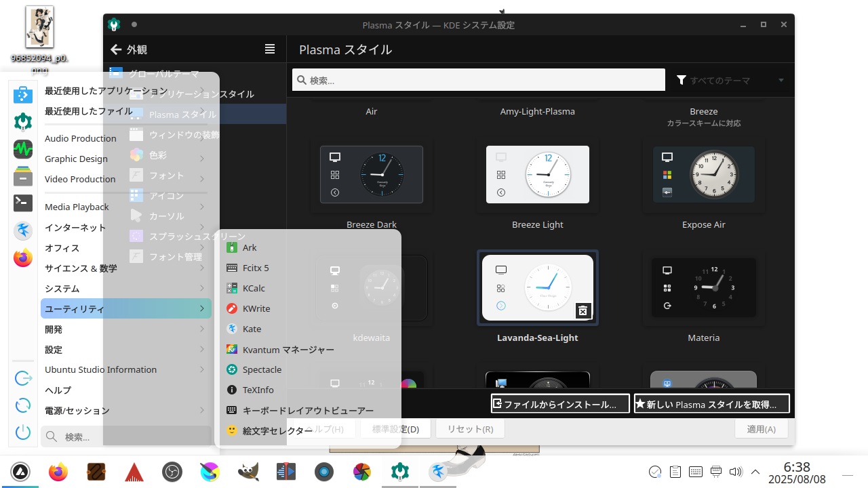Viewport: 868px width, 488px height.
Task: Open the hamburger menu in settings sidebar header
Action: pyautogui.click(x=270, y=49)
